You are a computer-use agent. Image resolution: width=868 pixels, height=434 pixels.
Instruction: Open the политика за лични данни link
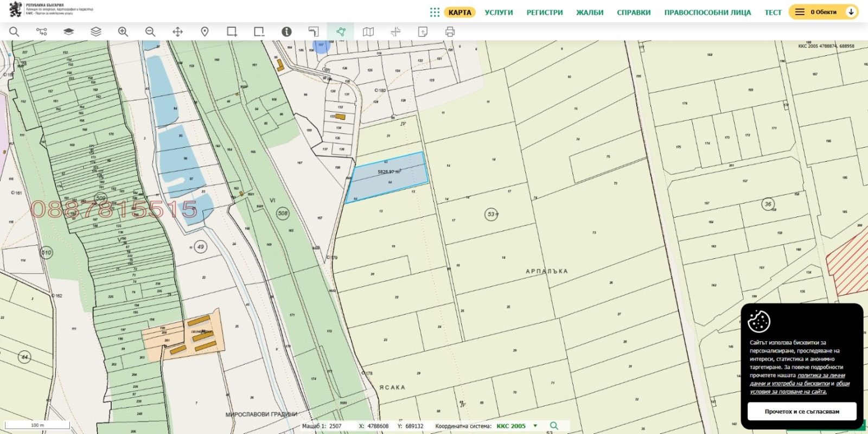click(x=821, y=375)
